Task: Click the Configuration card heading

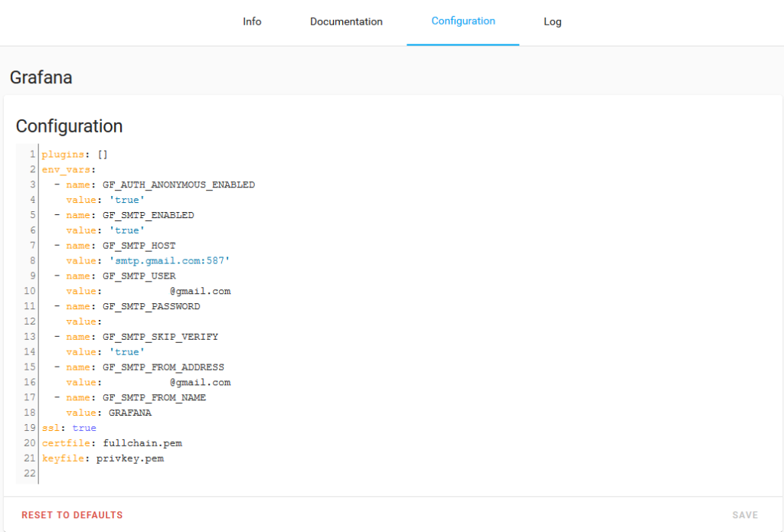Action: (69, 126)
